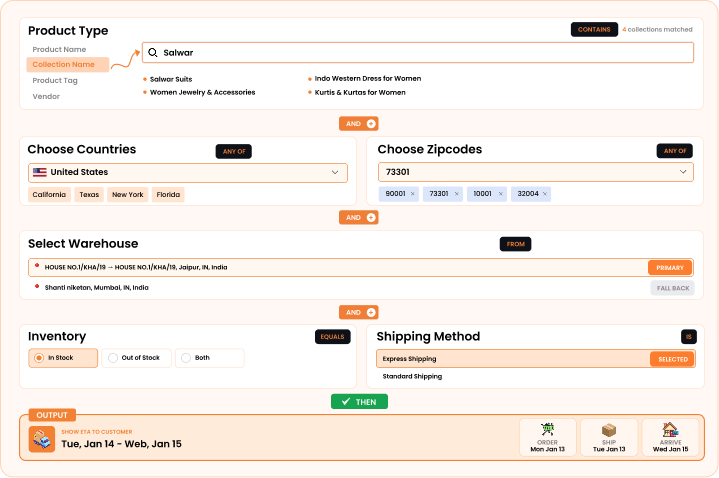719x478 pixels.
Task: Open the CONTAINS operator selector
Action: pyautogui.click(x=594, y=29)
